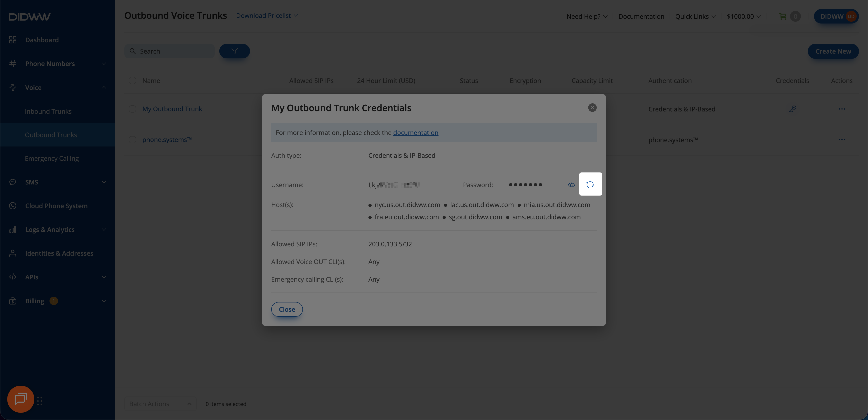Image resolution: width=868 pixels, height=420 pixels.
Task: Expand the SMS menu chevron
Action: click(104, 182)
